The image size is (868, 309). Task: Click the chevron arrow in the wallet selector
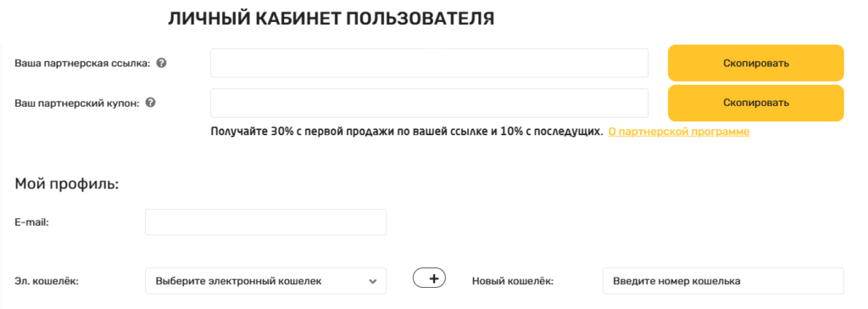[373, 281]
